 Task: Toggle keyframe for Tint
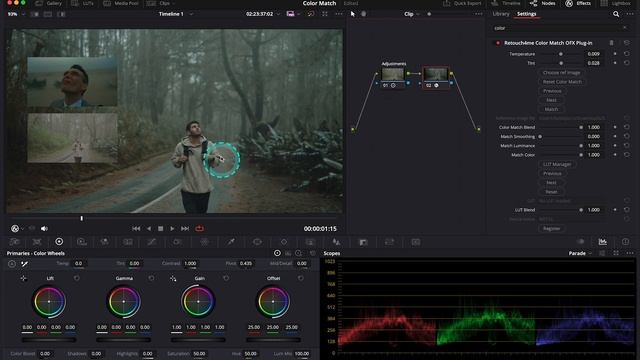(x=615, y=63)
